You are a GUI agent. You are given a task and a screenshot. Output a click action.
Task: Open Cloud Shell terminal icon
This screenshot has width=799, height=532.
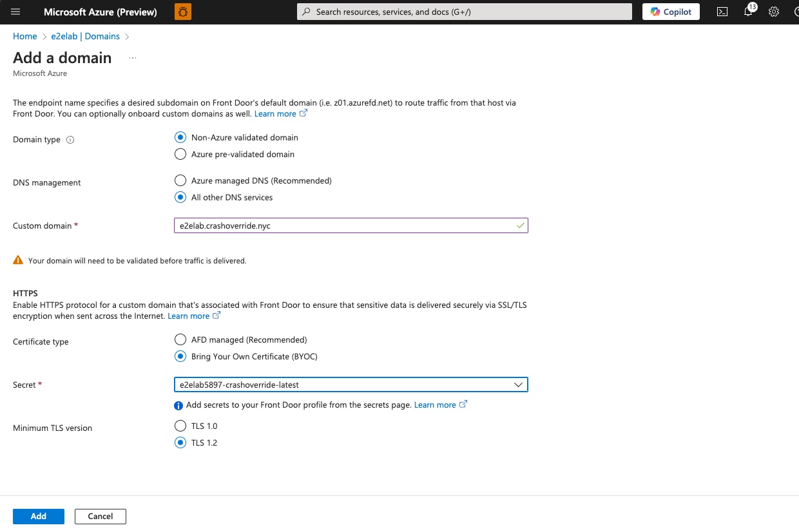tap(722, 12)
